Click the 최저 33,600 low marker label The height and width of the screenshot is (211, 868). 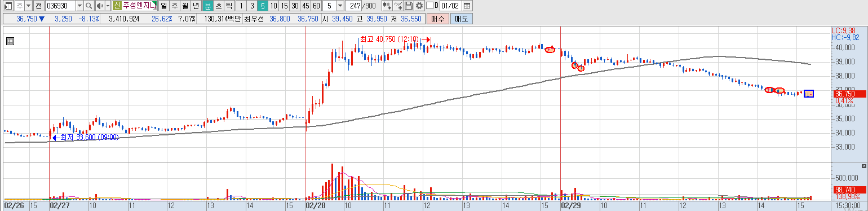(x=89, y=137)
